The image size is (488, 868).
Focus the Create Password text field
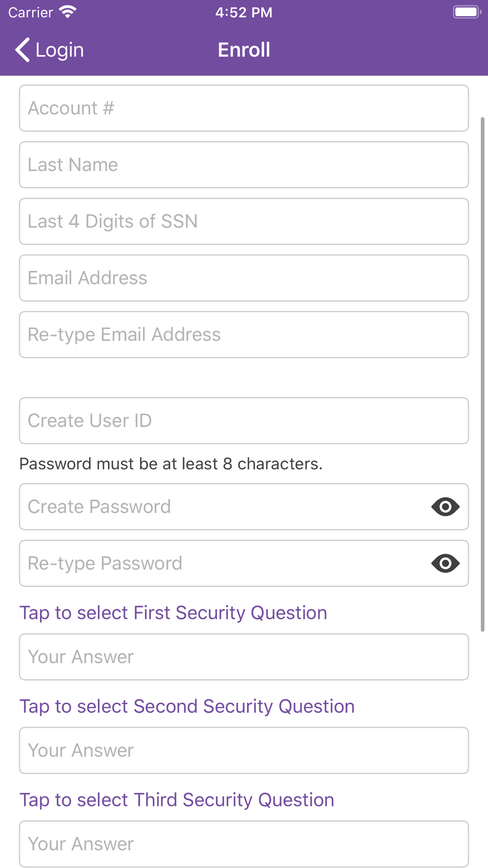[x=224, y=507]
